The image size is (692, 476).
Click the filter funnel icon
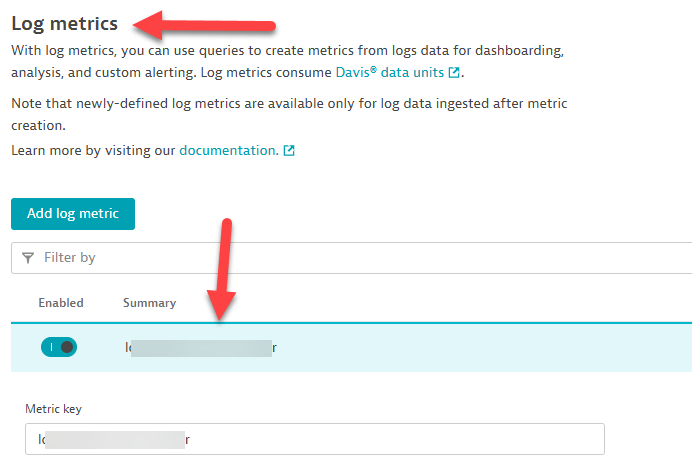[28, 258]
